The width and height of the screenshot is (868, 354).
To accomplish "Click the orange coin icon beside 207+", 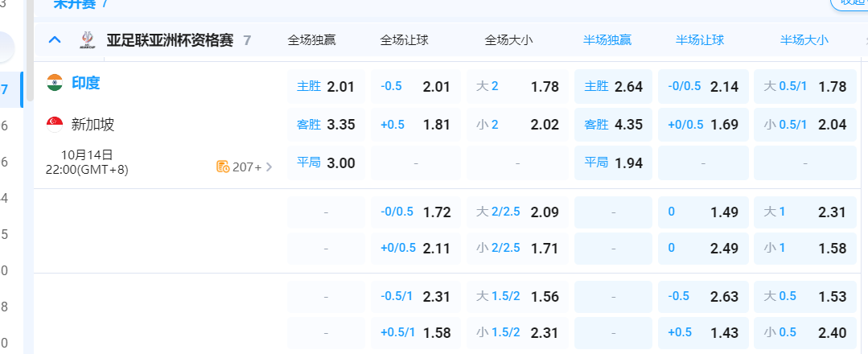I will 223,167.
